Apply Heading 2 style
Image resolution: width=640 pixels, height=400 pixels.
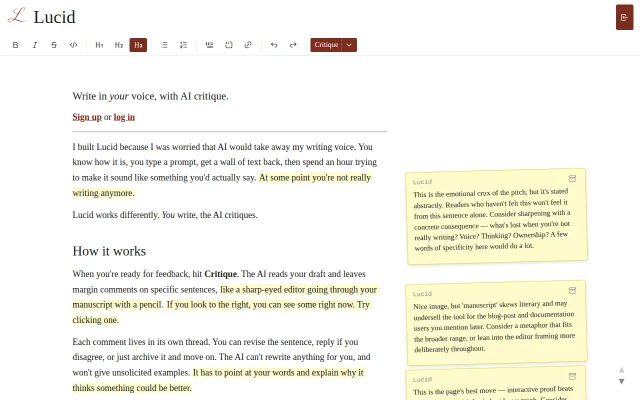pos(119,45)
